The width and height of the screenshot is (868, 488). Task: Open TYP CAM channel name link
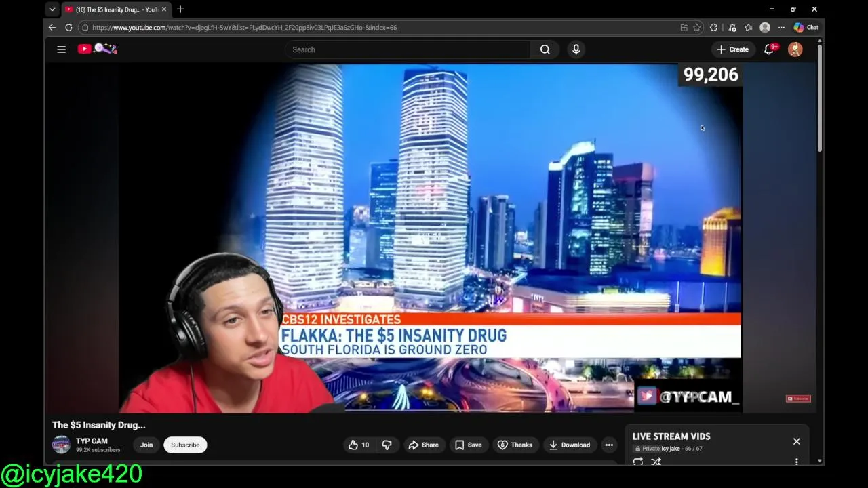click(92, 441)
